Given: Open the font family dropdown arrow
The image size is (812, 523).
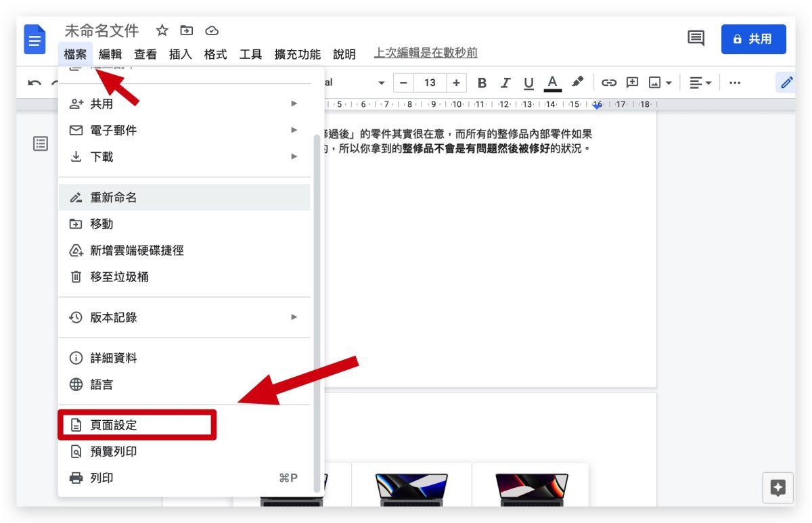Looking at the screenshot, I should (381, 83).
